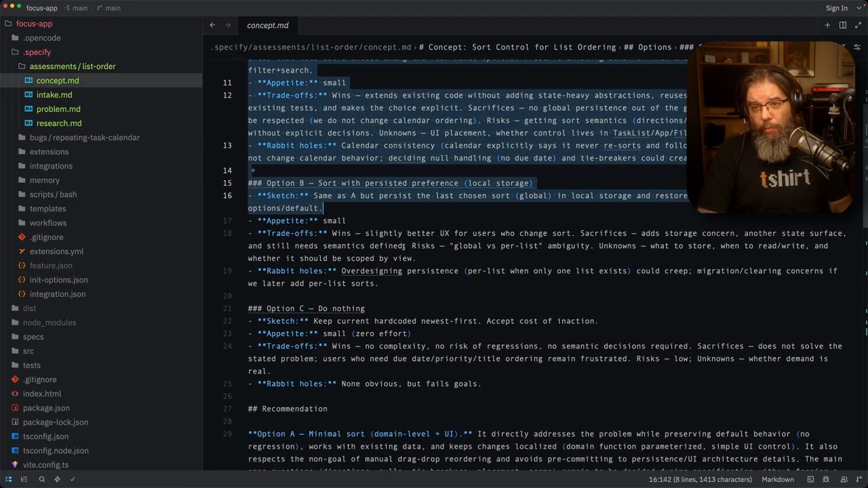868x488 pixels.
Task: Open editor controls settings icon
Action: point(858,47)
